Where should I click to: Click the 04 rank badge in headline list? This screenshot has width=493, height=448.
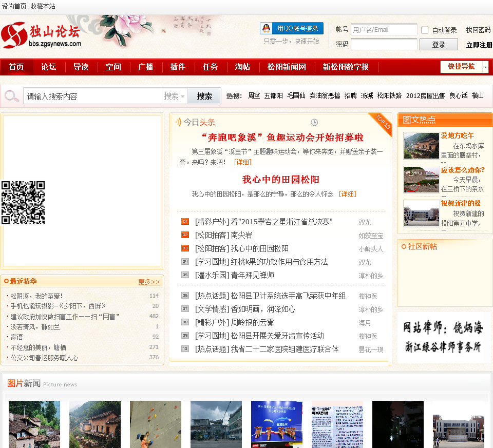(x=185, y=261)
